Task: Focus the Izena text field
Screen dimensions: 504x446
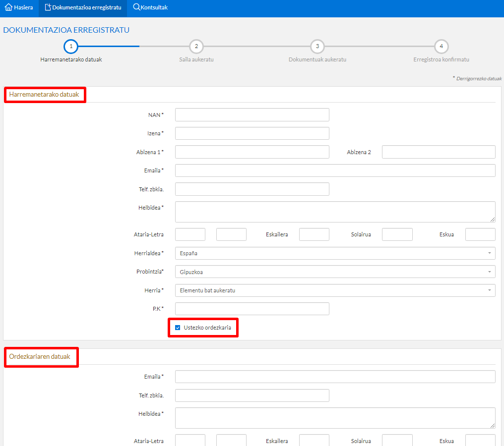Action: (x=252, y=133)
